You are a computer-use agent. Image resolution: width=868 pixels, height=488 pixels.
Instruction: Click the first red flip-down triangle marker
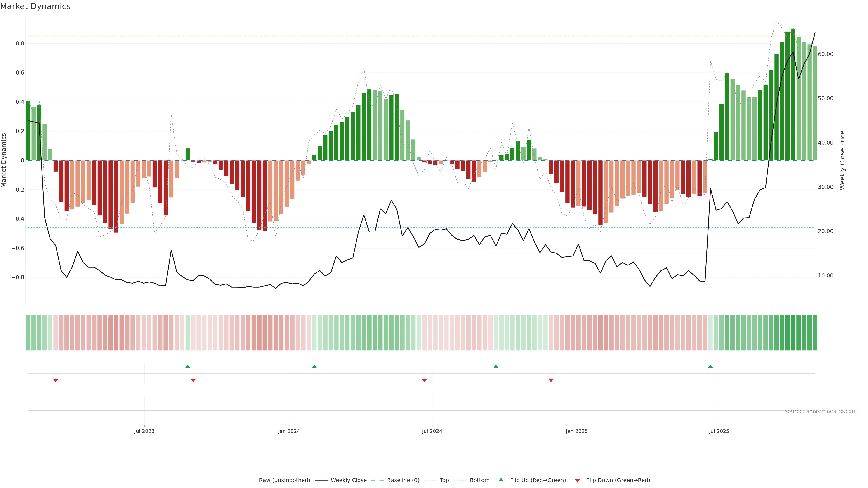pos(56,380)
